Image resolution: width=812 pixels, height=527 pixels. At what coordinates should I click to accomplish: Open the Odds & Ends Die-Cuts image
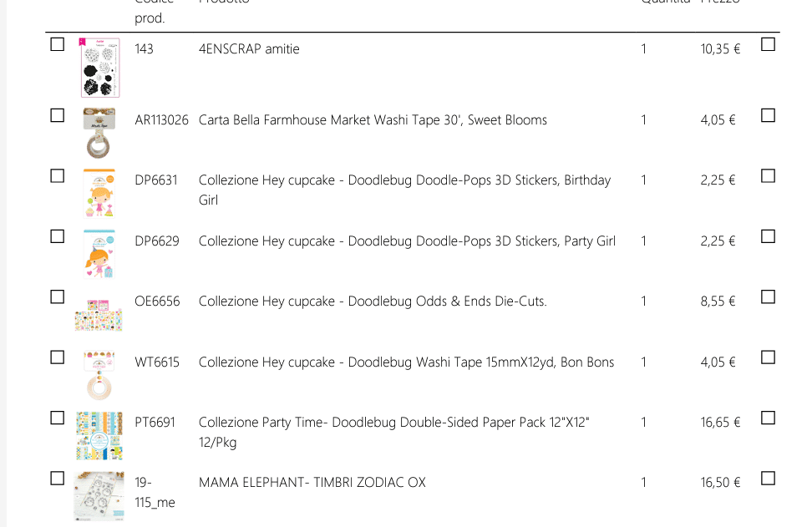[x=99, y=313]
